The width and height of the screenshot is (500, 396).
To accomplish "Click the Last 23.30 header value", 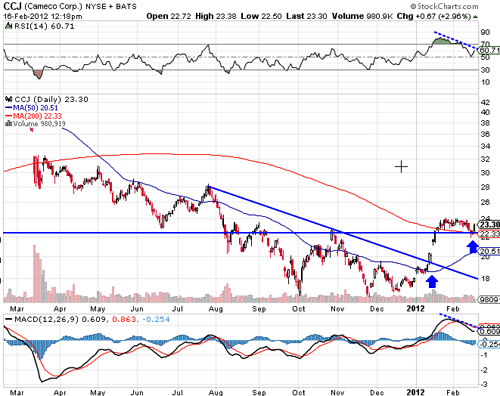I will click(306, 16).
